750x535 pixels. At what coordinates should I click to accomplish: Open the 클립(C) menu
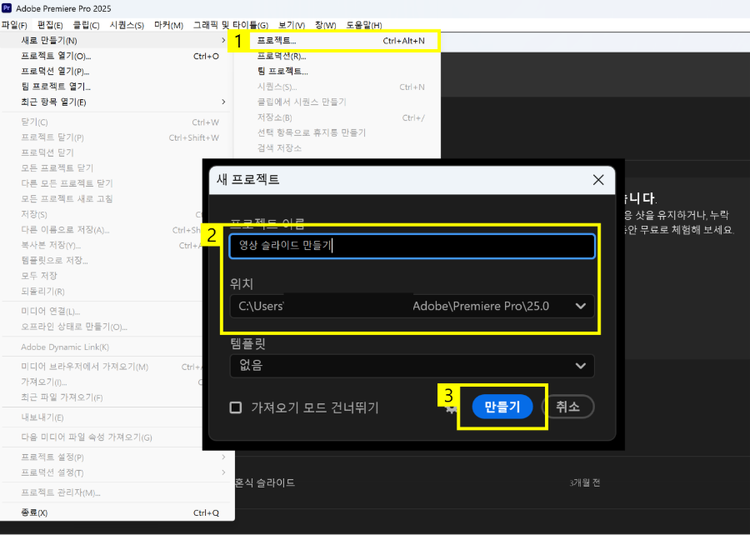pyautogui.click(x=86, y=25)
